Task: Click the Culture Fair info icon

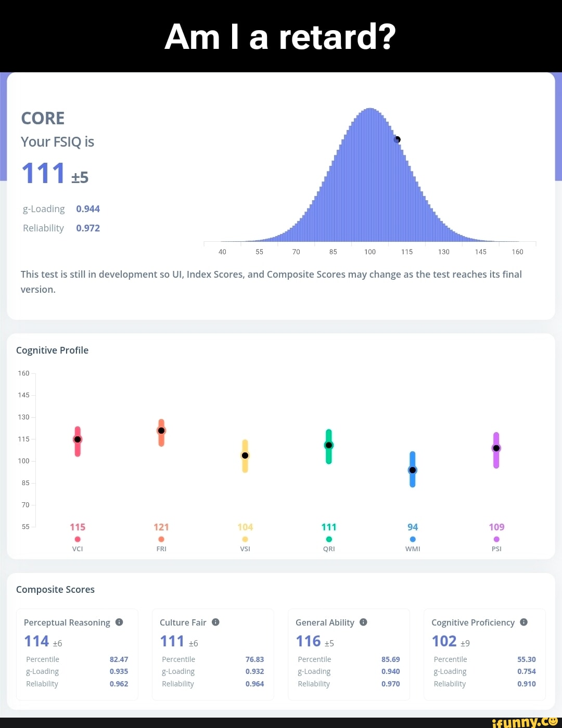Action: (x=215, y=622)
